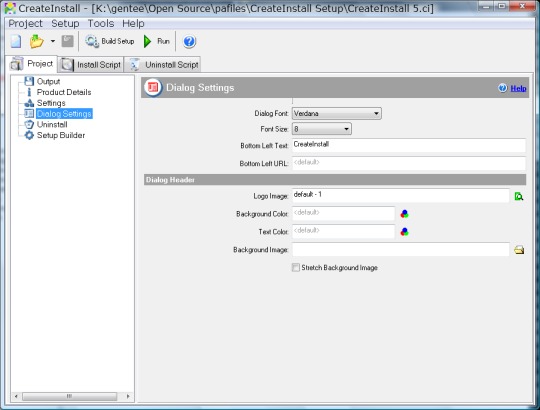Open the recent projects dropdown arrow

pyautogui.click(x=53, y=41)
